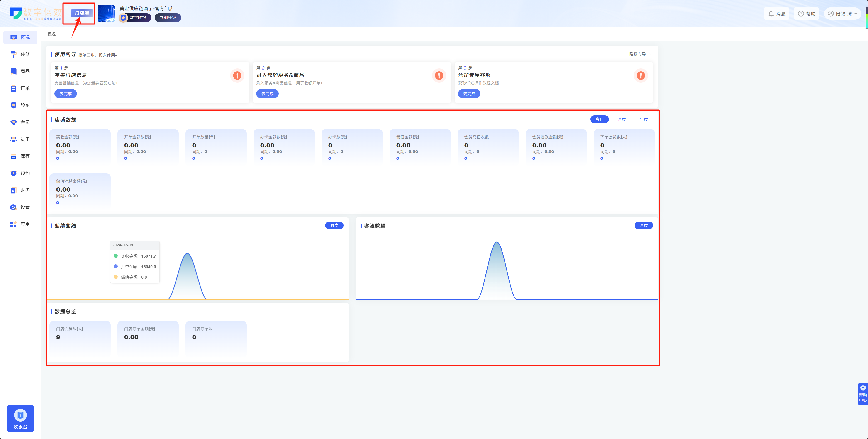Click warning icon on step 2 录入您的服务&商品
The width and height of the screenshot is (868, 439).
point(439,75)
